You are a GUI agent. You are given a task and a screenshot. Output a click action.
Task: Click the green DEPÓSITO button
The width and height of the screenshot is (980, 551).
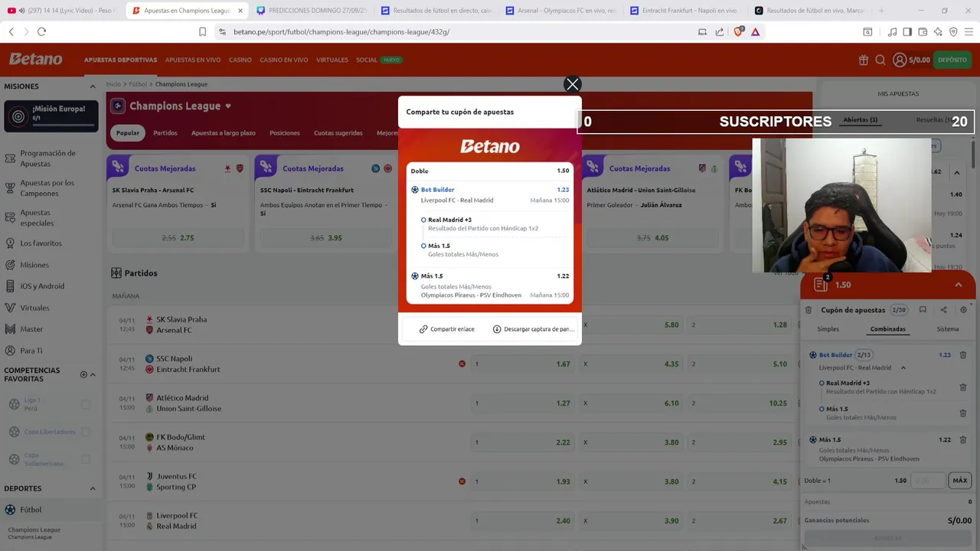coord(952,60)
